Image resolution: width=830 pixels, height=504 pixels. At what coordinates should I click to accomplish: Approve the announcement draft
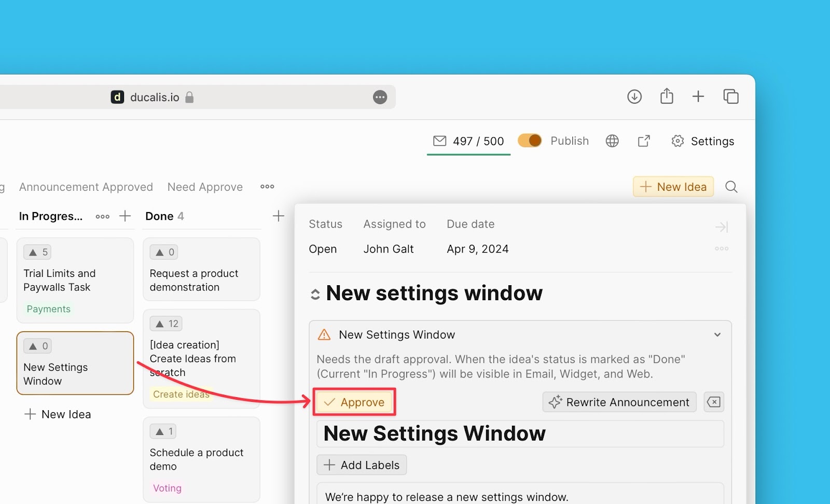[x=354, y=402]
